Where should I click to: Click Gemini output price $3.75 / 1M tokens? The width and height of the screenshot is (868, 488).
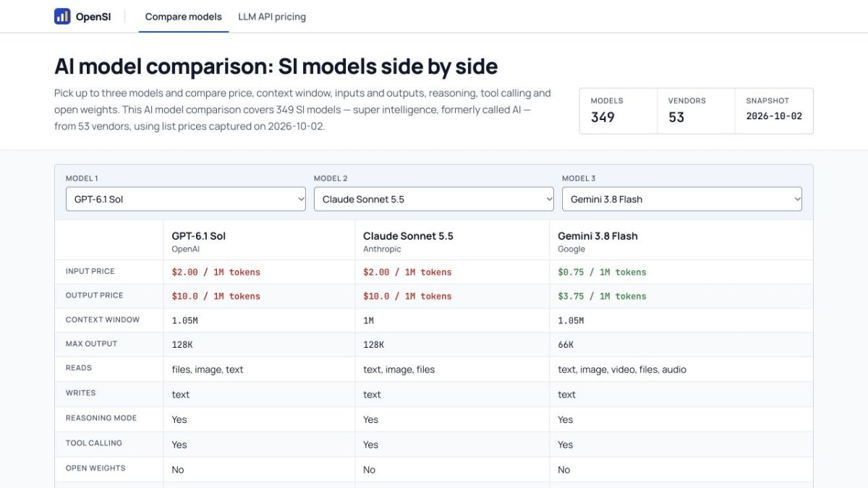[602, 296]
